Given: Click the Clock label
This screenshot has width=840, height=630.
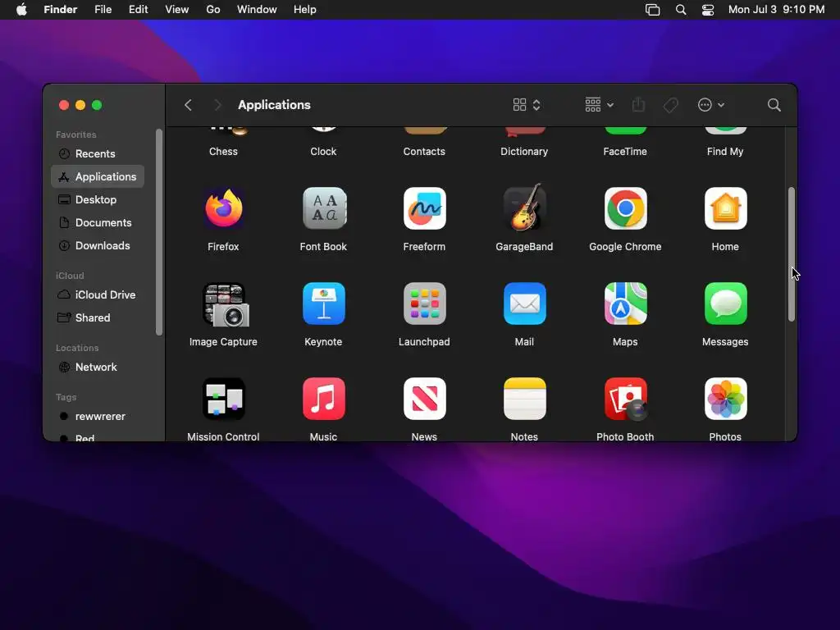Looking at the screenshot, I should point(323,152).
